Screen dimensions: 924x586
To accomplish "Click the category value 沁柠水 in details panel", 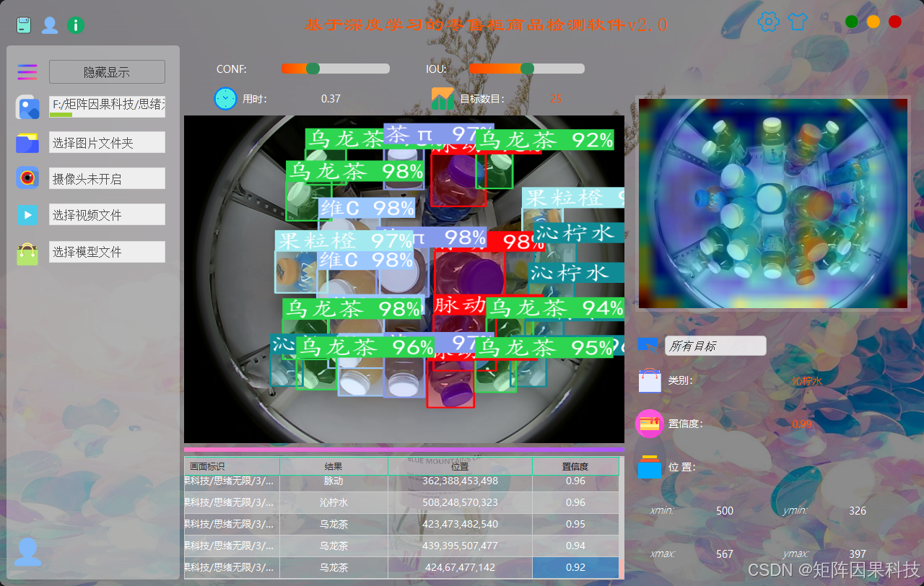I will point(806,381).
